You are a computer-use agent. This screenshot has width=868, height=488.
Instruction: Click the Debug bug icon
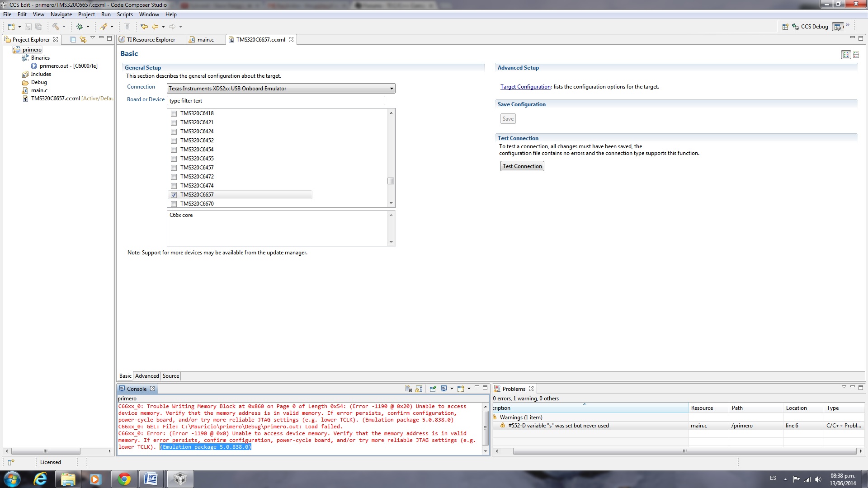tap(80, 27)
